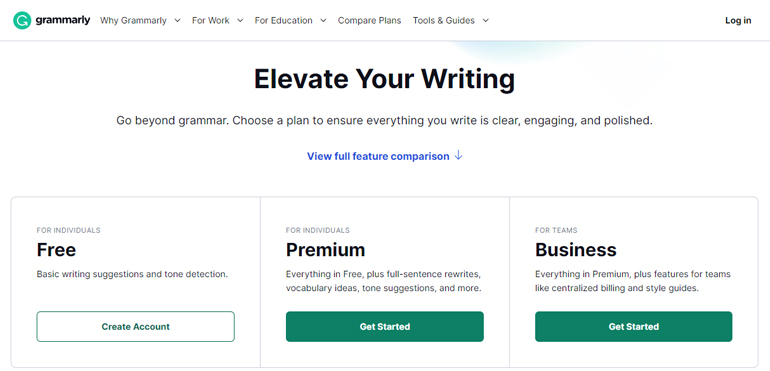Click Create Account under Free plan
The width and height of the screenshot is (770, 371).
pos(136,326)
